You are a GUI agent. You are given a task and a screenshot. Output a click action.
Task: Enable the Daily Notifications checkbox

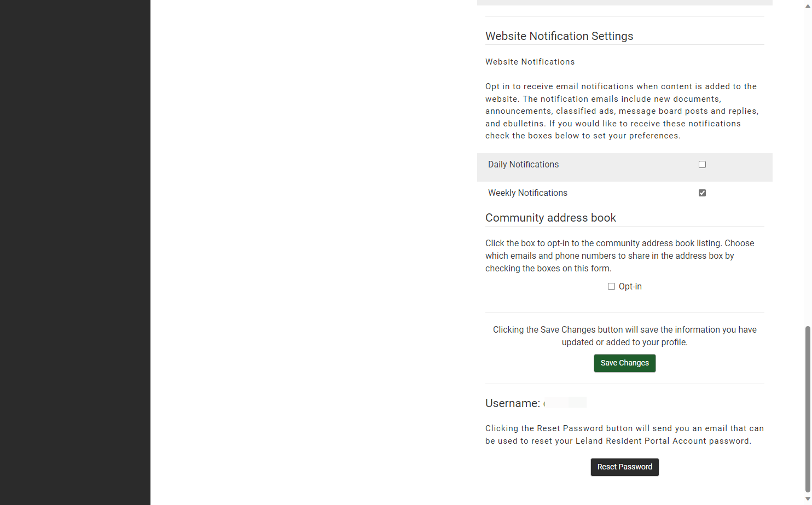click(x=702, y=165)
